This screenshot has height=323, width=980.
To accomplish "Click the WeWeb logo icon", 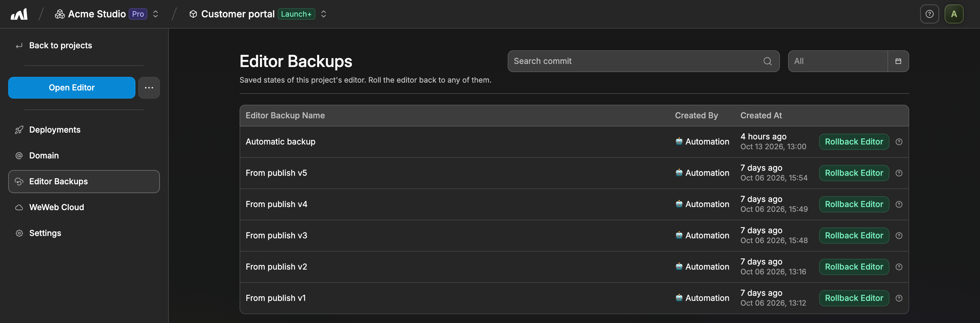I will tap(19, 14).
